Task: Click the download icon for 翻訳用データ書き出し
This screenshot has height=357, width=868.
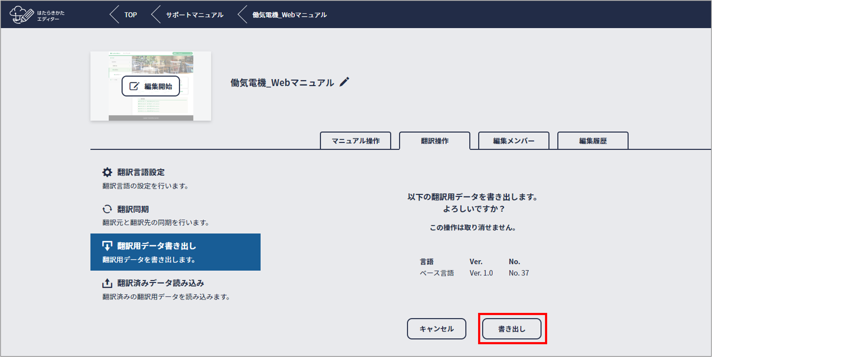Action: [107, 246]
